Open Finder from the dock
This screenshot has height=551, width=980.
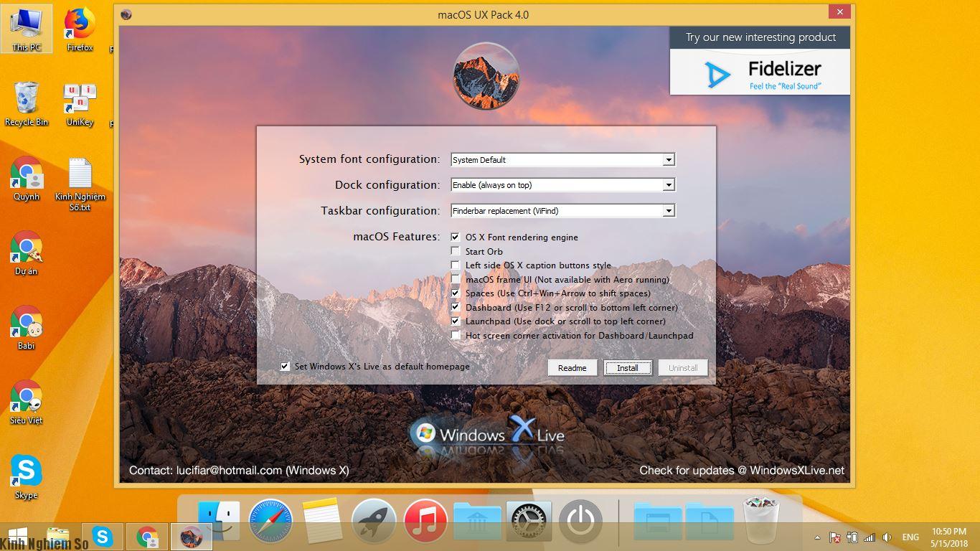219,520
